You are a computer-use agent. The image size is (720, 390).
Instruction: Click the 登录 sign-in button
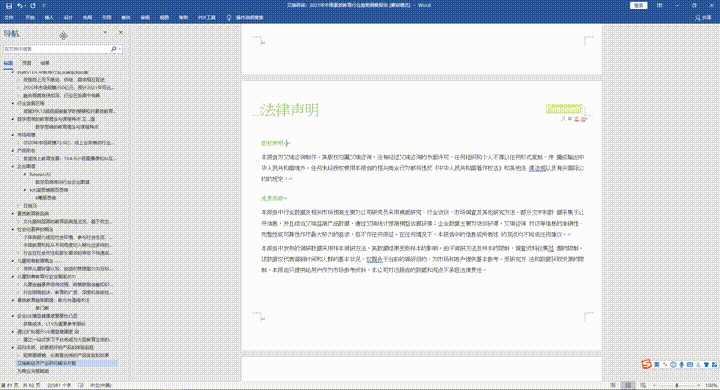pos(639,6)
